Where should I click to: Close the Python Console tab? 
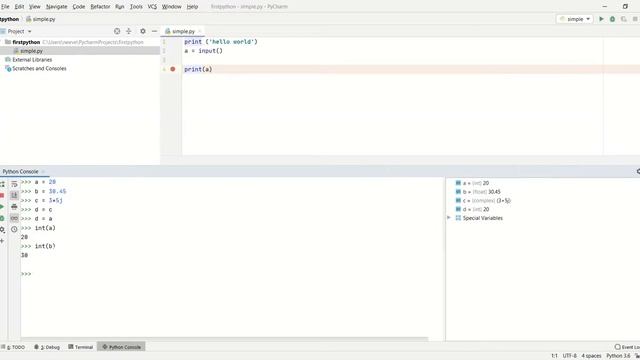[43, 171]
